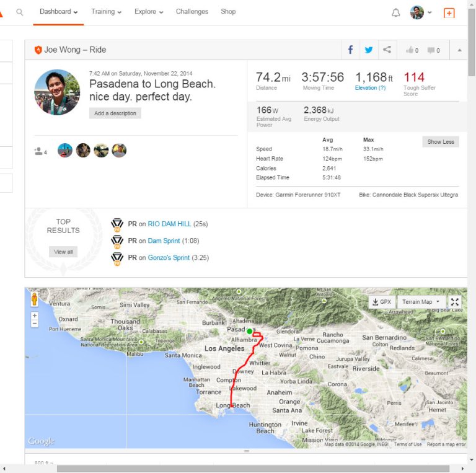The height and width of the screenshot is (473, 476).
Task: Open the profile avatar dropdown
Action: pos(421,12)
